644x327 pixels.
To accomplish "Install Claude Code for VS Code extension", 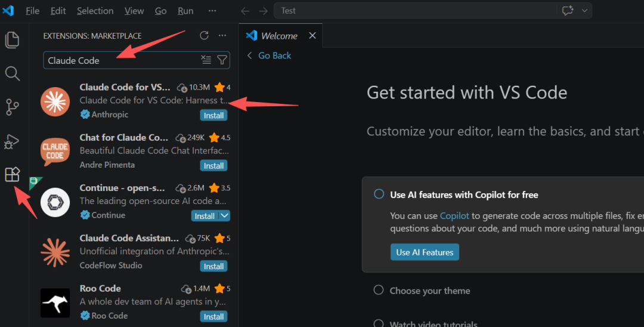I will click(x=213, y=115).
